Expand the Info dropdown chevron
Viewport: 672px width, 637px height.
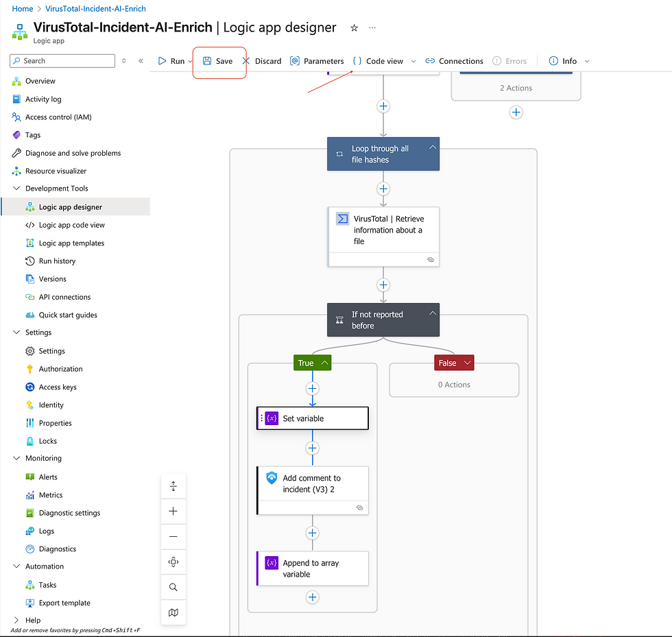pyautogui.click(x=587, y=61)
